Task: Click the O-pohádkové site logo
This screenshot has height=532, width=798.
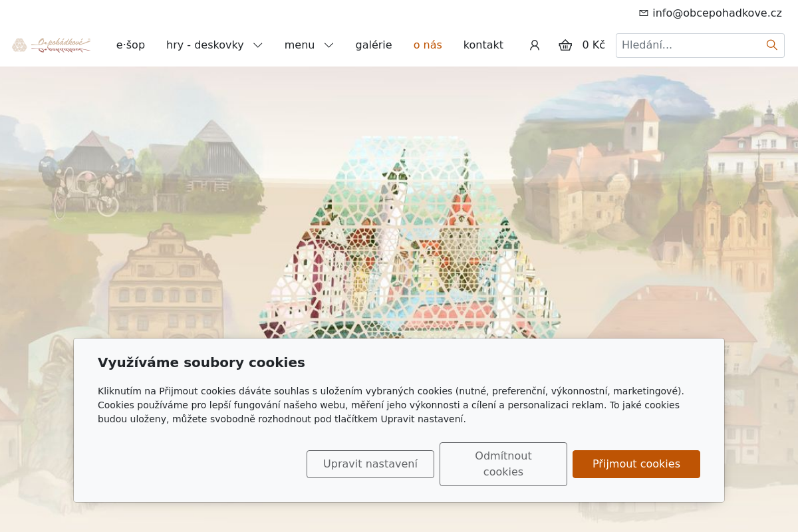Action: click(51, 45)
